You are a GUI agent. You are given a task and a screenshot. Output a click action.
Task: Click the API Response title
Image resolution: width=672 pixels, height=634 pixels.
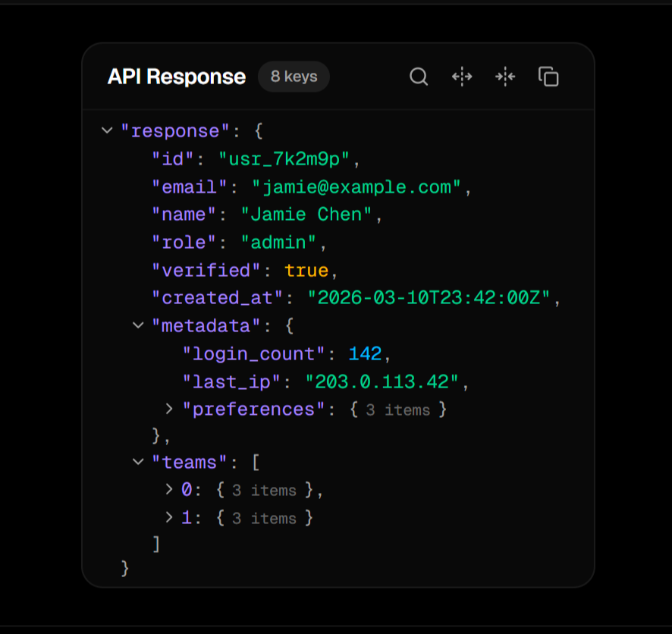pyautogui.click(x=177, y=77)
